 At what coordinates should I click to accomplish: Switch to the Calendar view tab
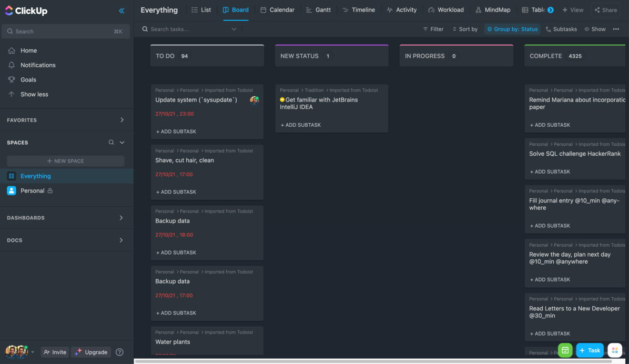(x=277, y=10)
